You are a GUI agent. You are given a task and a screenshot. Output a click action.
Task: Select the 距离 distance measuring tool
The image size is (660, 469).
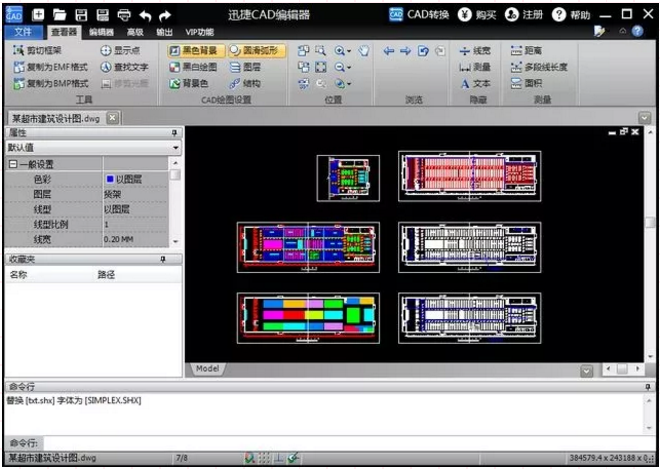526,51
